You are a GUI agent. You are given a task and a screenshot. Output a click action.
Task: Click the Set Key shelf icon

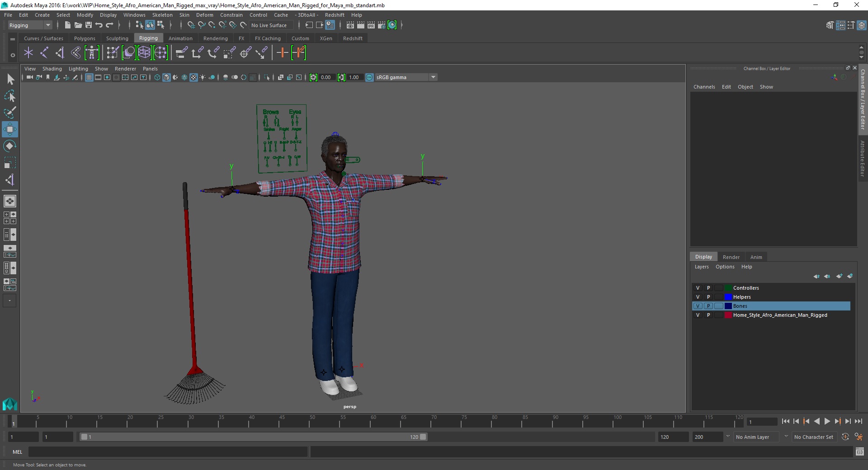(x=283, y=53)
